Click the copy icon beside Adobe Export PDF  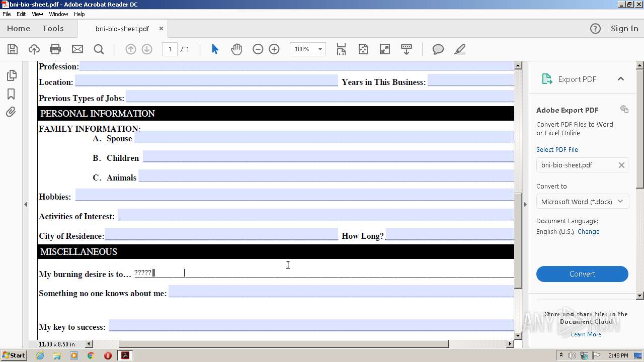pos(624,109)
